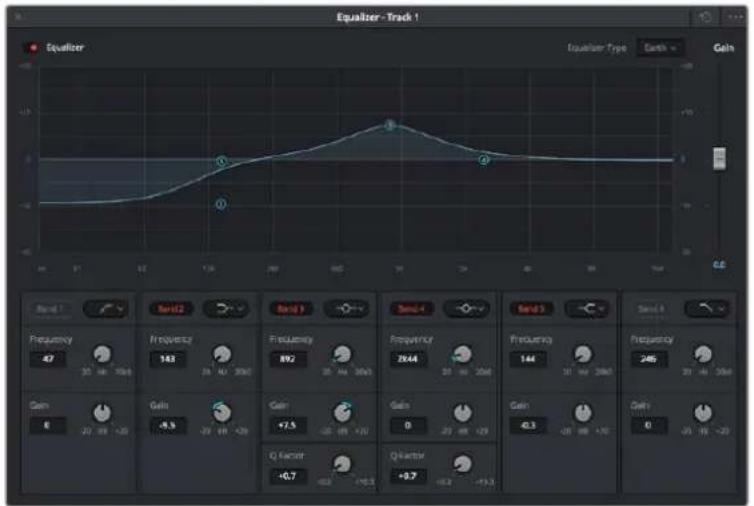The width and height of the screenshot is (754, 506).
Task: Open the three-dot options menu
Action: coord(735,17)
